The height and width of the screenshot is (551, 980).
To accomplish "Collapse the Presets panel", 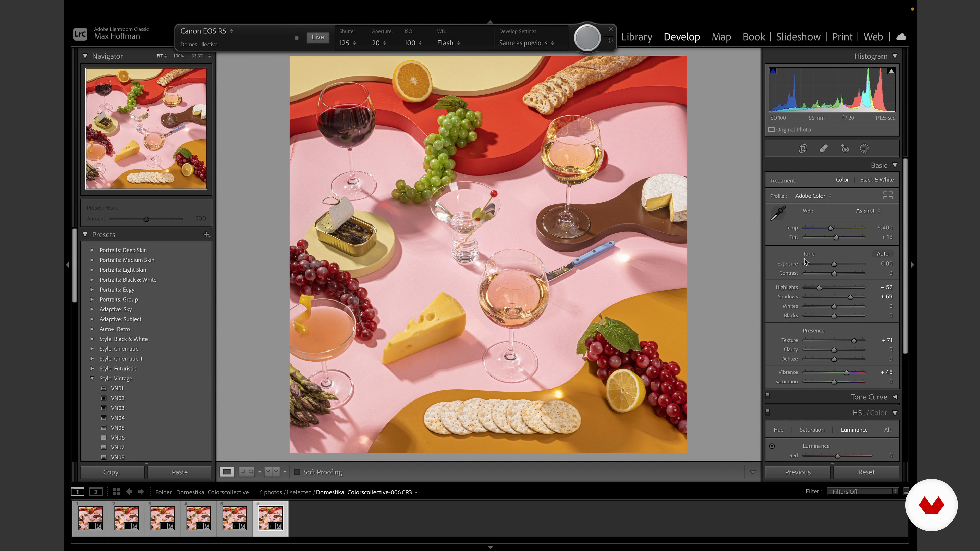I will (85, 235).
